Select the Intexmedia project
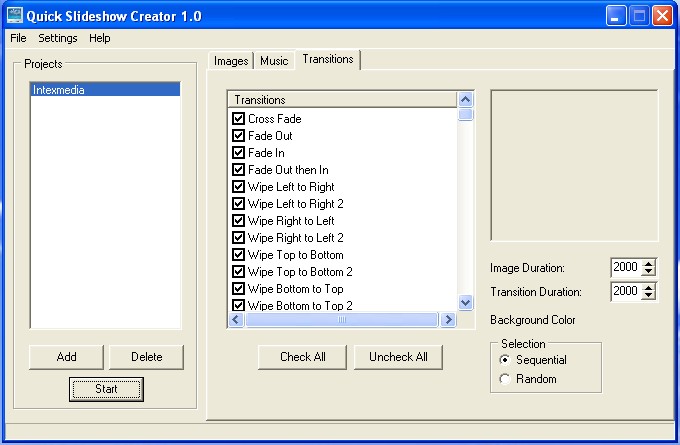This screenshot has width=680, height=445. [105, 90]
